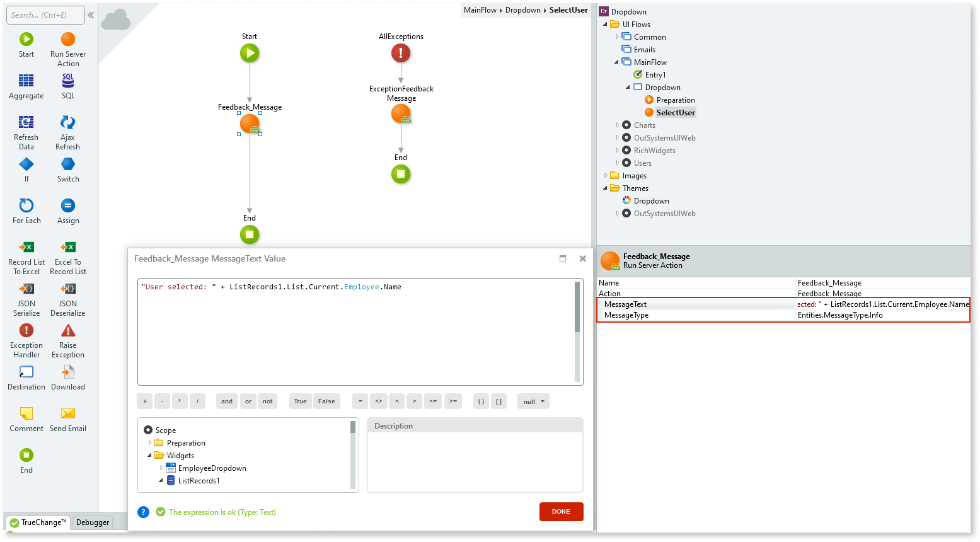Select the Scope radio button
The width and height of the screenshot is (980, 542).
(149, 430)
